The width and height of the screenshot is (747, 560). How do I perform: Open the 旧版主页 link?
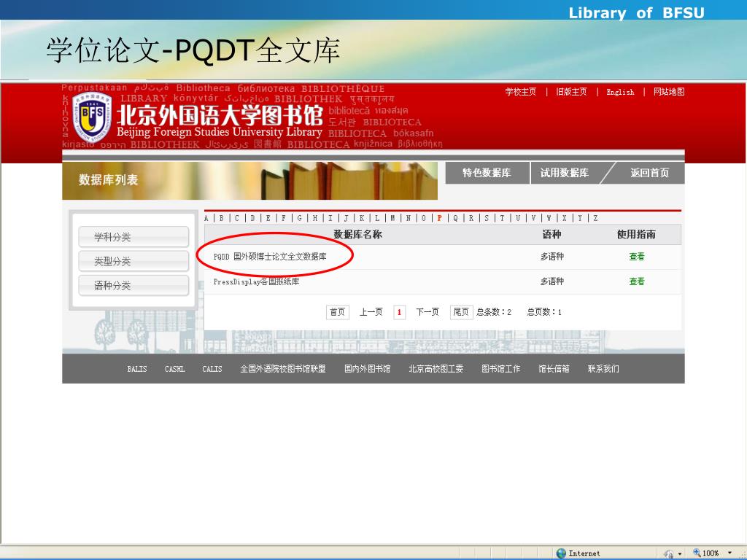[x=571, y=91]
